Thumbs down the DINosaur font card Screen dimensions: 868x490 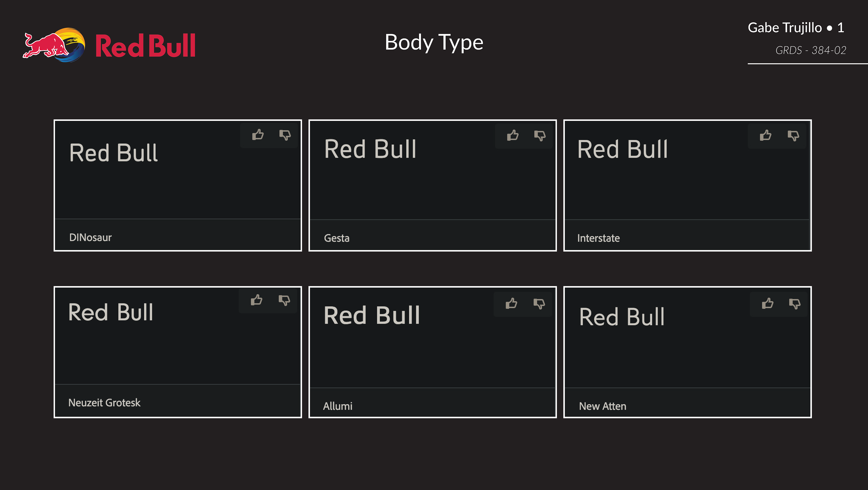point(285,135)
